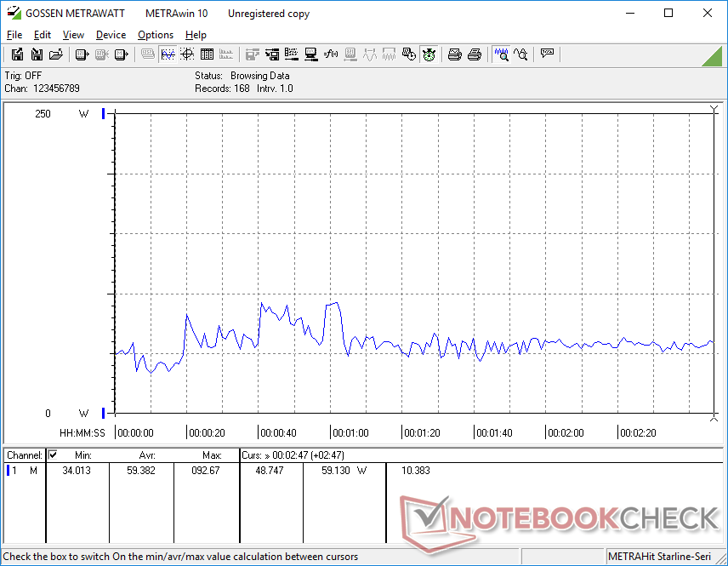Click the floppy-with-arrows transfer settings icon
Image resolution: width=728 pixels, height=566 pixels.
272,54
